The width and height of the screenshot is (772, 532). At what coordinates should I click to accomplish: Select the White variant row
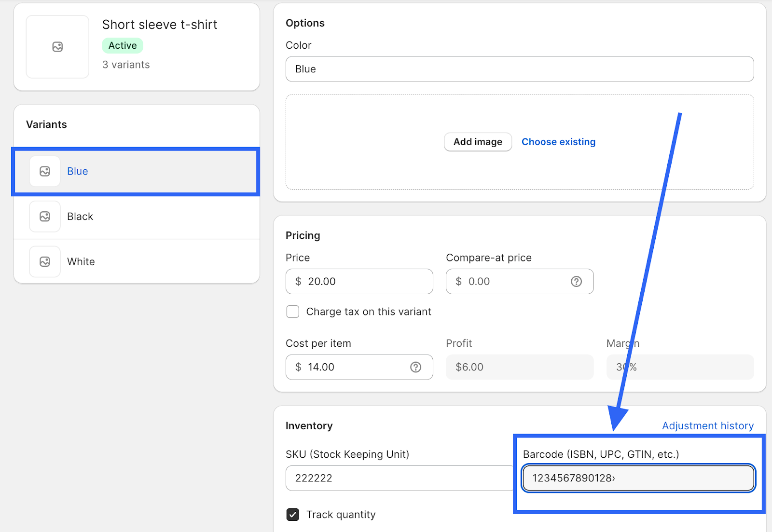[137, 262]
